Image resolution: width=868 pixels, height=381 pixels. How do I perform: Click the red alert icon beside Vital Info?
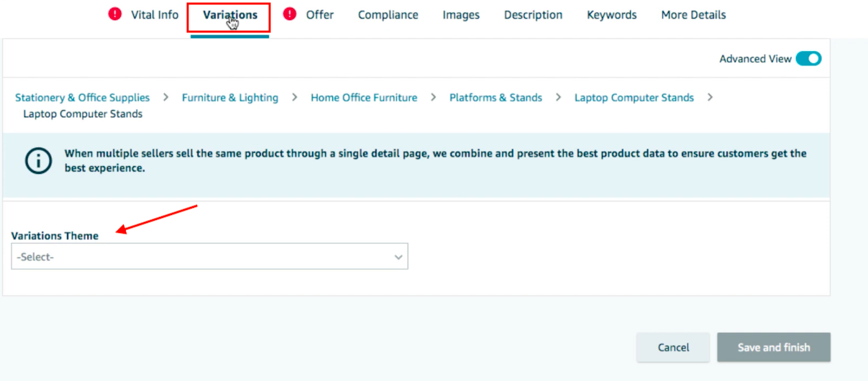click(x=115, y=14)
